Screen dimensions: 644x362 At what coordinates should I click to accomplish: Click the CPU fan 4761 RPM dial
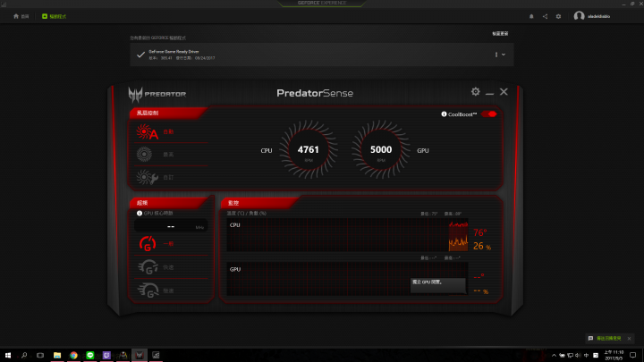click(309, 150)
